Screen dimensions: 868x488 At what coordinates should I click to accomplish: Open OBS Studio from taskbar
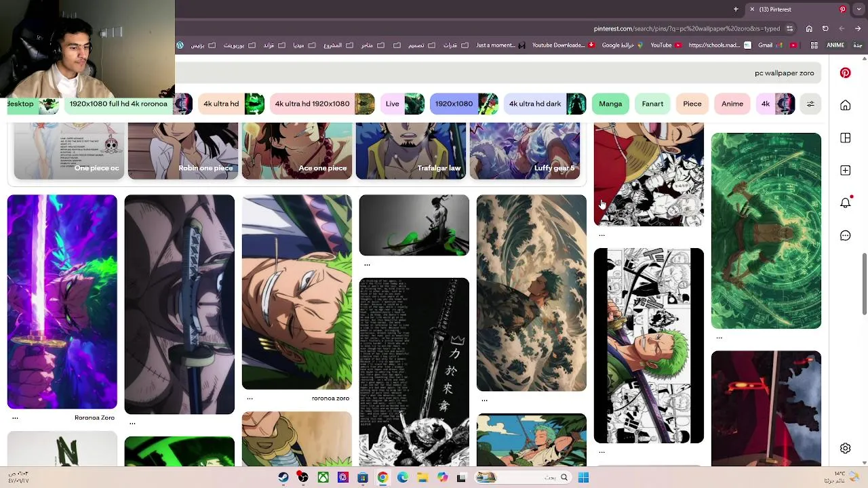point(303,477)
